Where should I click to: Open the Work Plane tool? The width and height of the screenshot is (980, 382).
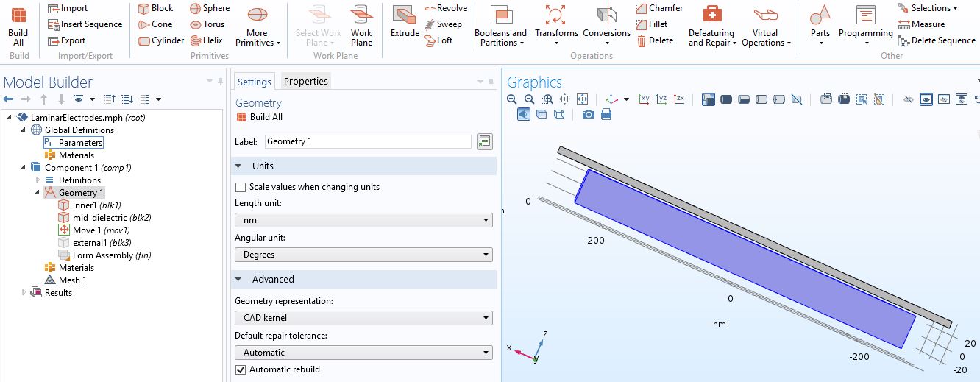361,27
